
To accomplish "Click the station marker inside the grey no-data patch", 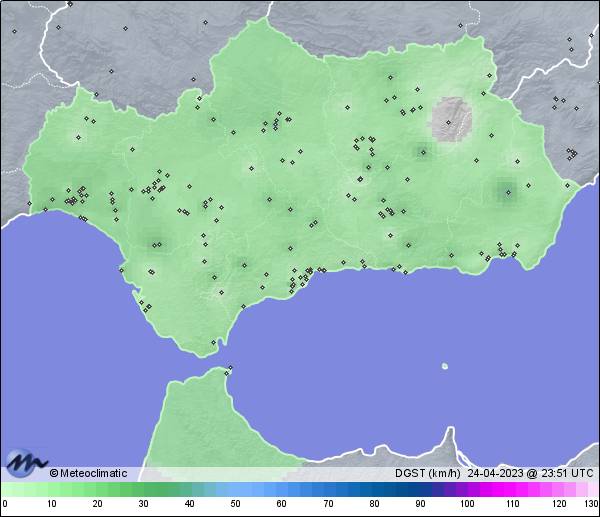I will pyautogui.click(x=448, y=122).
